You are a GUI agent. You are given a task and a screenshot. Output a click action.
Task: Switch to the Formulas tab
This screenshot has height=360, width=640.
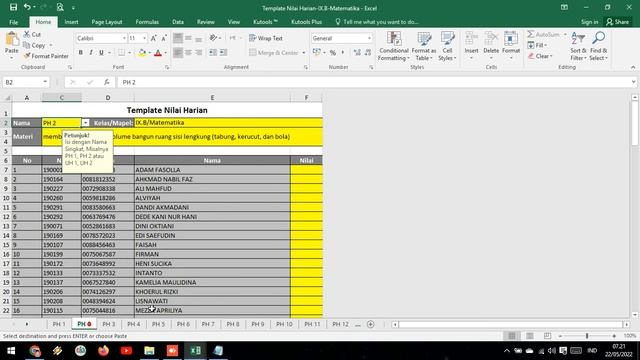tap(147, 22)
